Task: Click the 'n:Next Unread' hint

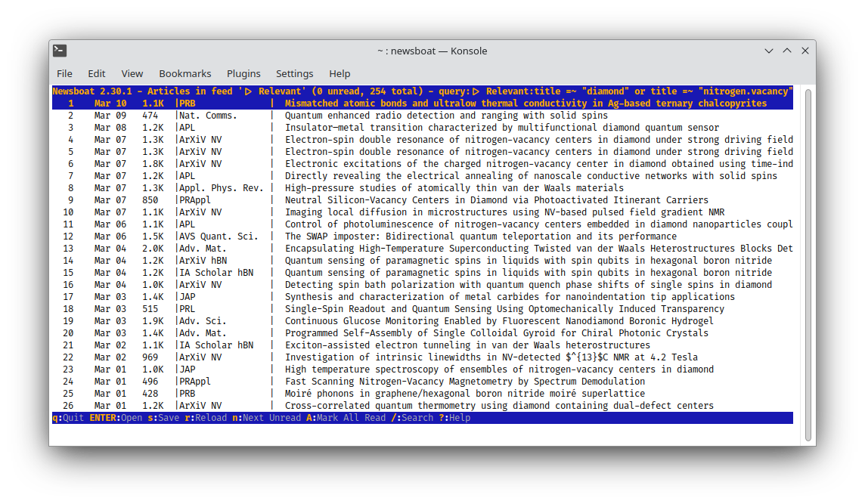Action: [x=266, y=418]
